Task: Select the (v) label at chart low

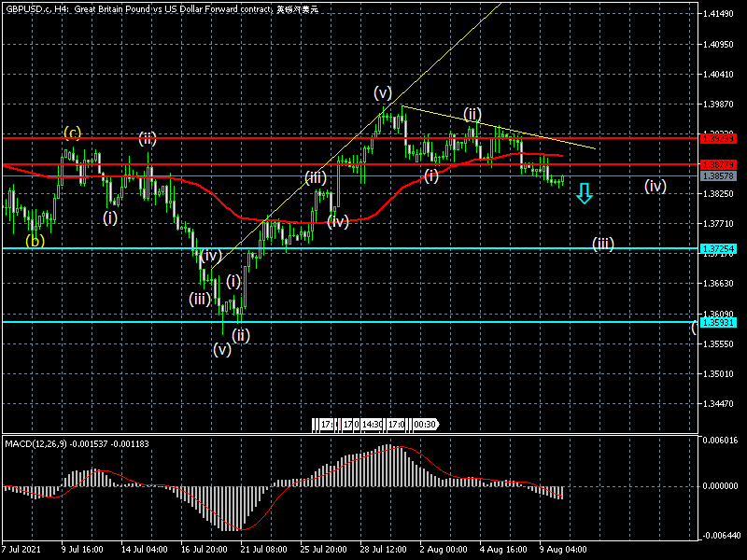Action: (x=222, y=350)
